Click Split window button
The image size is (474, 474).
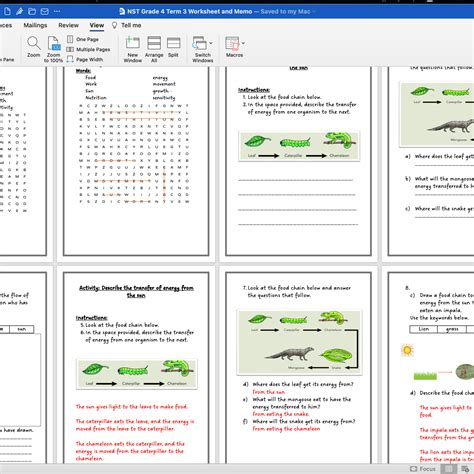coord(173,47)
